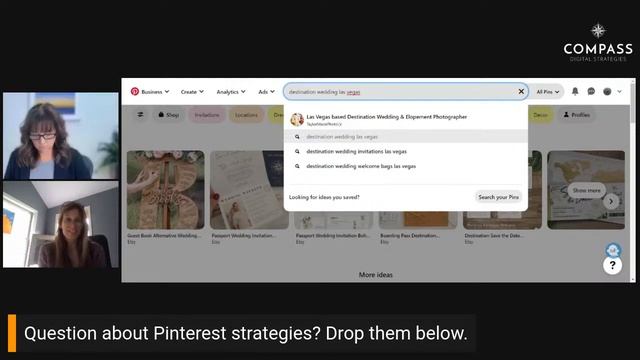Expand the Analytics dropdown menu

[231, 92]
